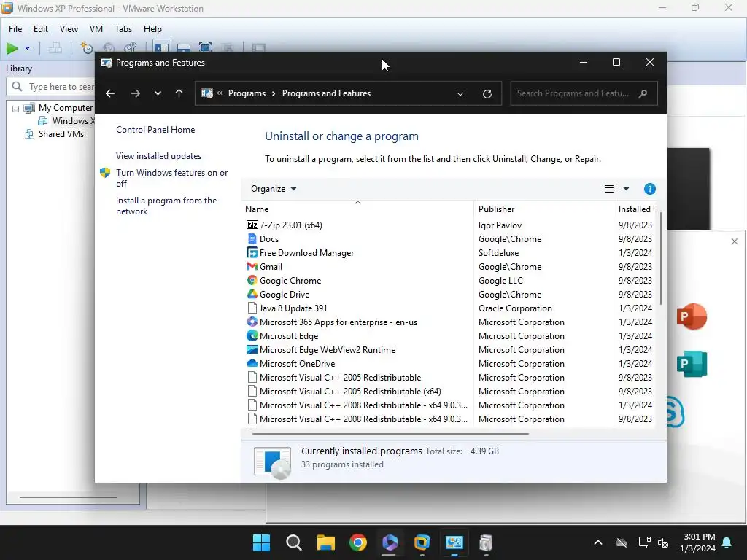The height and width of the screenshot is (560, 747).
Task: Open recent locations chevron dropdown
Action: [158, 93]
